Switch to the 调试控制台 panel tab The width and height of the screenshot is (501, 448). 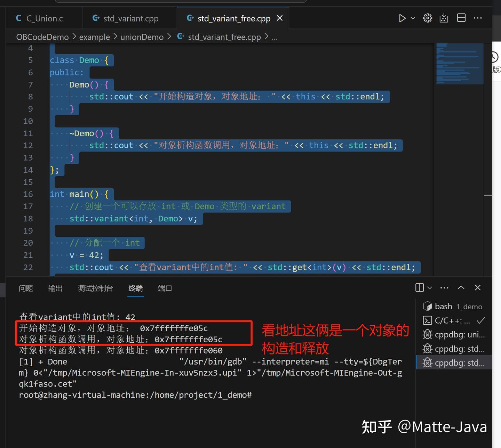click(95, 288)
